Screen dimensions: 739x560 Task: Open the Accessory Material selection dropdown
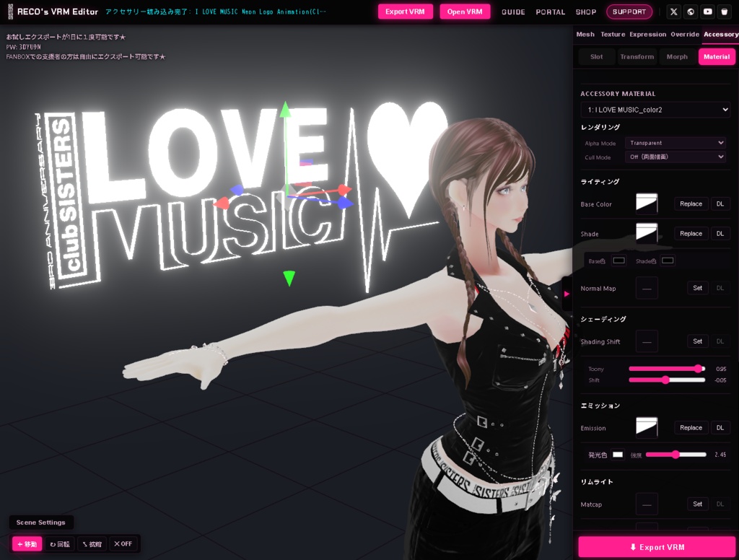655,110
